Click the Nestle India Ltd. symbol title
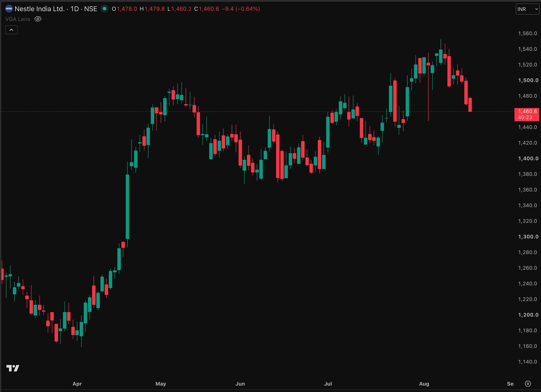Image resolution: width=541 pixels, height=392 pixels. [39, 9]
